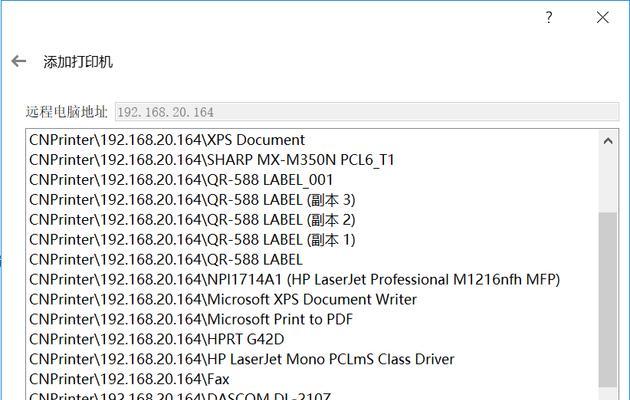Viewport: 630px width, 400px height.
Task: Close the 添加打印机 dialog
Action: click(x=603, y=17)
